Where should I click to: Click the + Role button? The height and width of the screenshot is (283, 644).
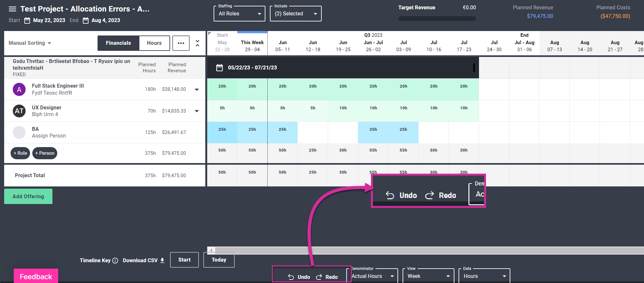tap(20, 153)
